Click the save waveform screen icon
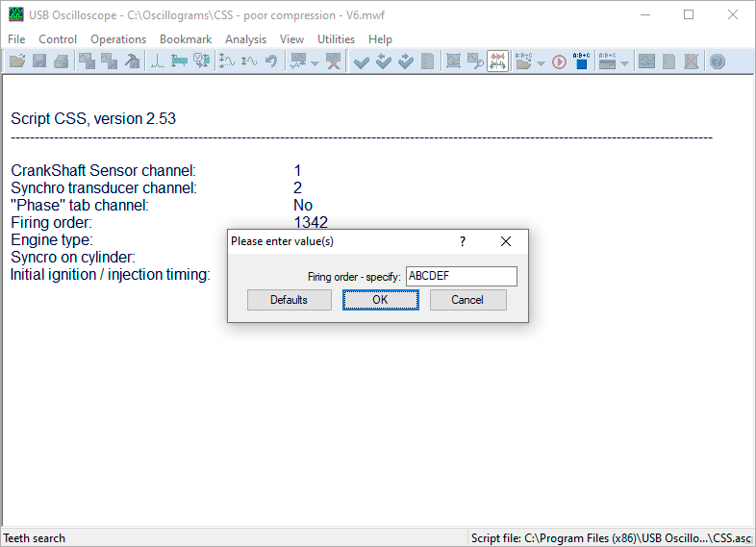 point(87,62)
